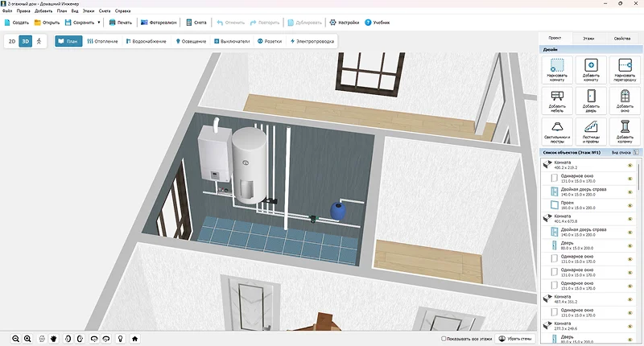Switch to walk mode with the walking person icon

tap(38, 41)
